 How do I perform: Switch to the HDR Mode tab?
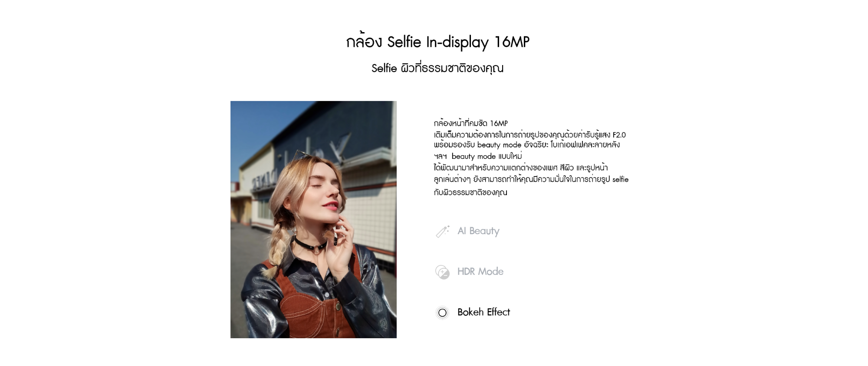click(x=480, y=271)
